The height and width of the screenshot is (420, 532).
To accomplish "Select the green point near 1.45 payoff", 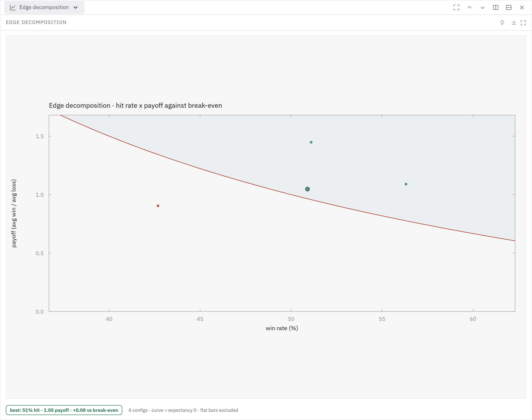I will pyautogui.click(x=311, y=142).
